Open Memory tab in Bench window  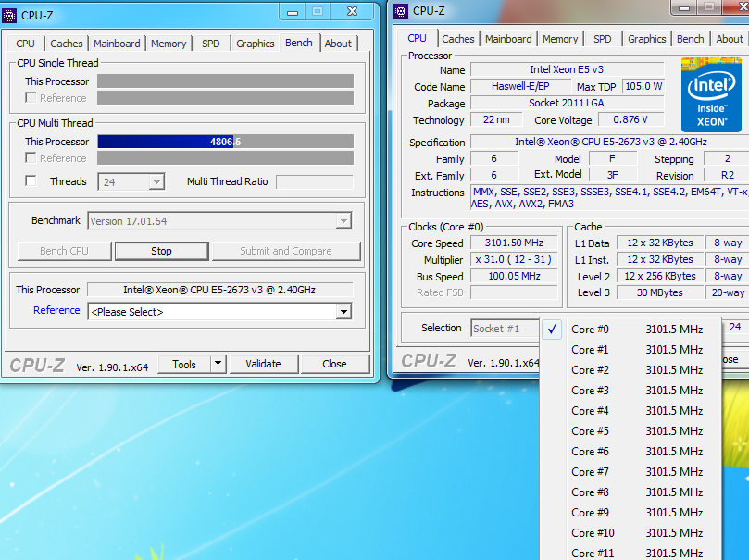[x=169, y=44]
